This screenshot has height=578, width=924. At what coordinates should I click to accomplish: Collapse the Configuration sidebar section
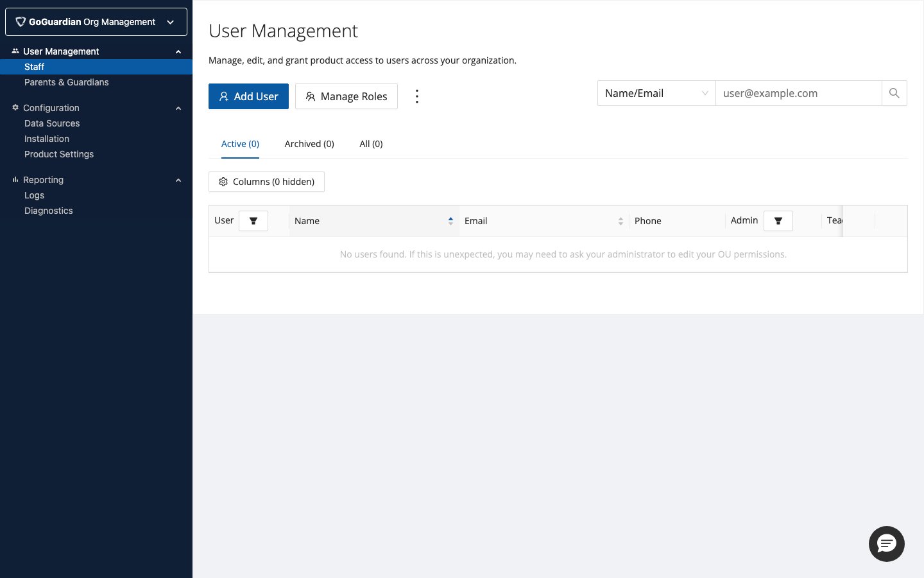coord(178,109)
